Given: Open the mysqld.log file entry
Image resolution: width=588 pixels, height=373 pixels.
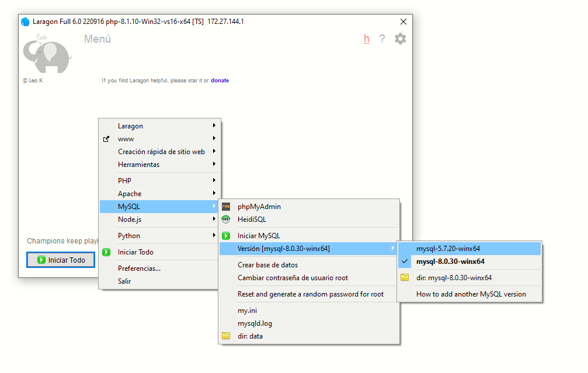Looking at the screenshot, I should point(255,323).
